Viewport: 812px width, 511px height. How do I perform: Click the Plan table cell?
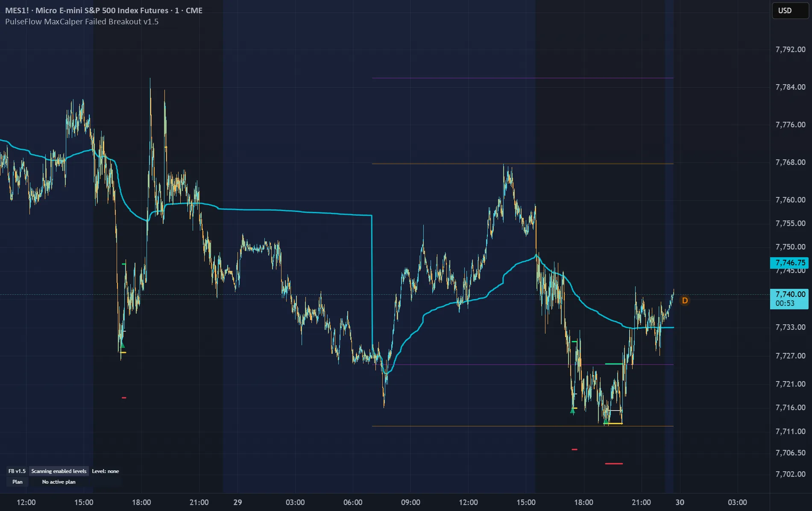[x=17, y=482]
